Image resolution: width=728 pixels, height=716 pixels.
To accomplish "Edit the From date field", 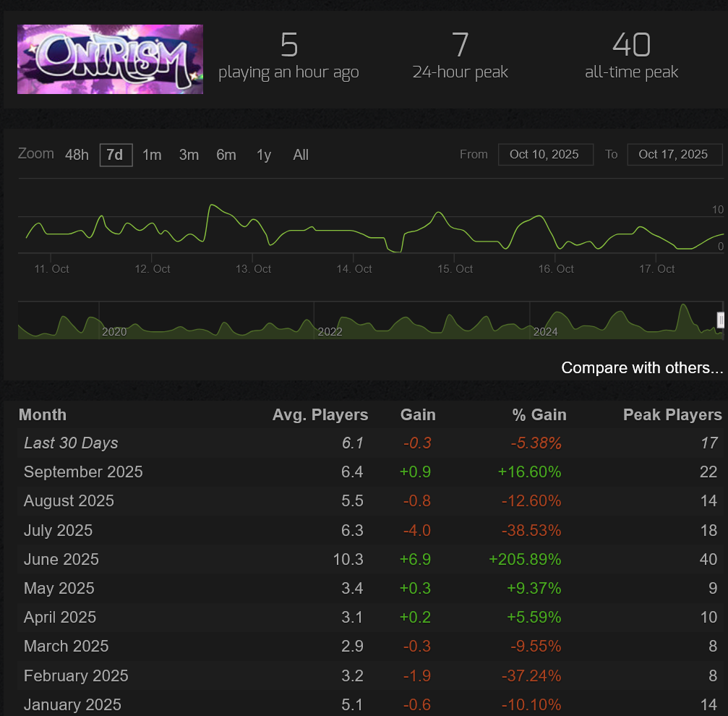I will (x=546, y=155).
